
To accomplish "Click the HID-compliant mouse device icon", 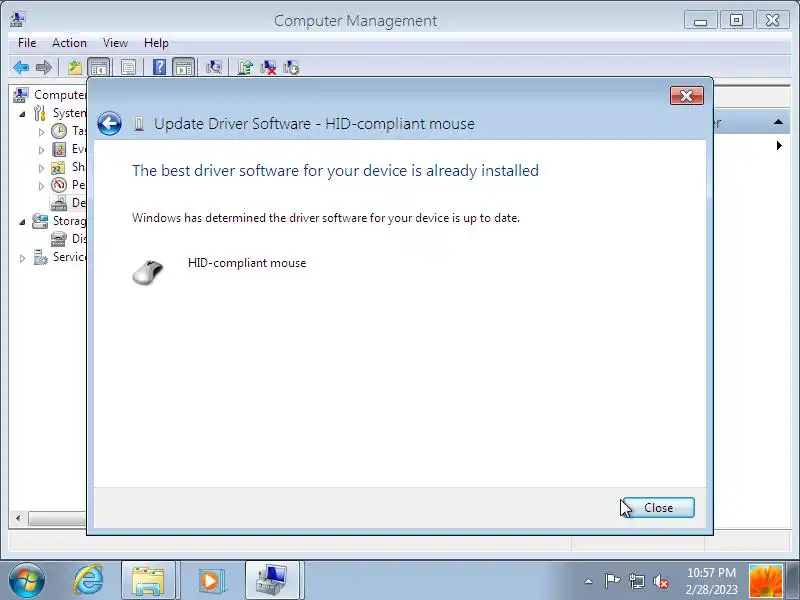I will point(148,271).
